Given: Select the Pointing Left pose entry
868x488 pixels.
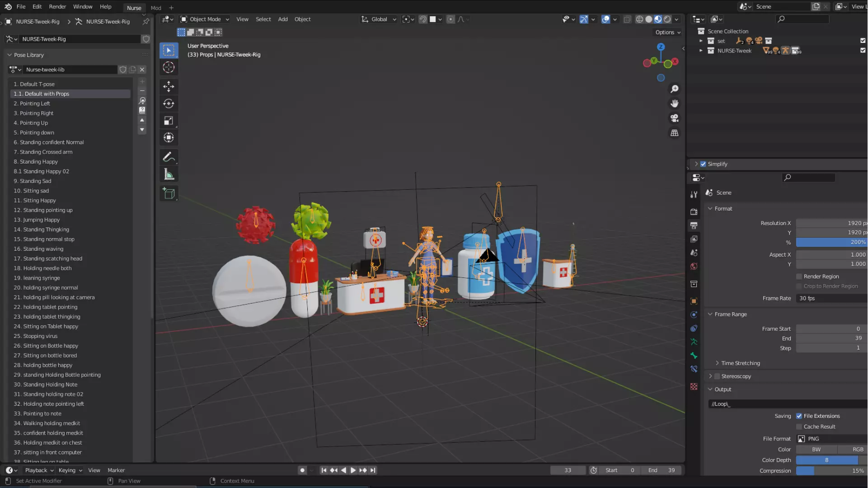Looking at the screenshot, I should [x=35, y=103].
